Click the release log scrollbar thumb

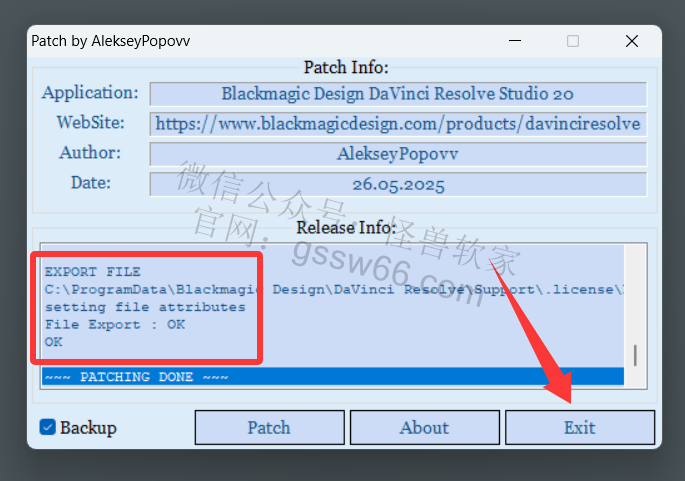point(635,355)
